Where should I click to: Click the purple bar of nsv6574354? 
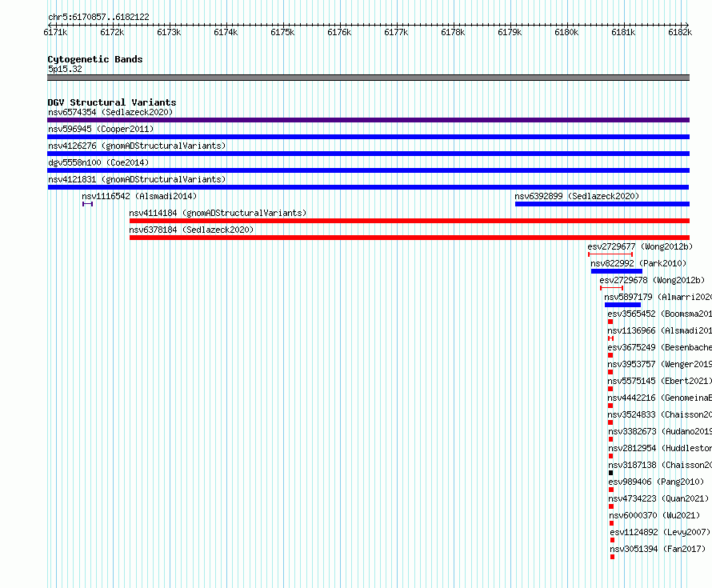click(368, 120)
